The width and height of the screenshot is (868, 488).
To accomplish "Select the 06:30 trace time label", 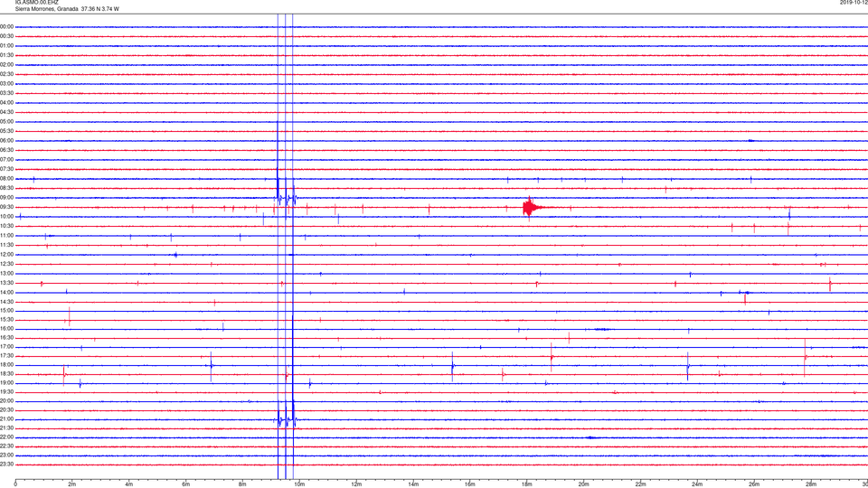I will [6, 150].
